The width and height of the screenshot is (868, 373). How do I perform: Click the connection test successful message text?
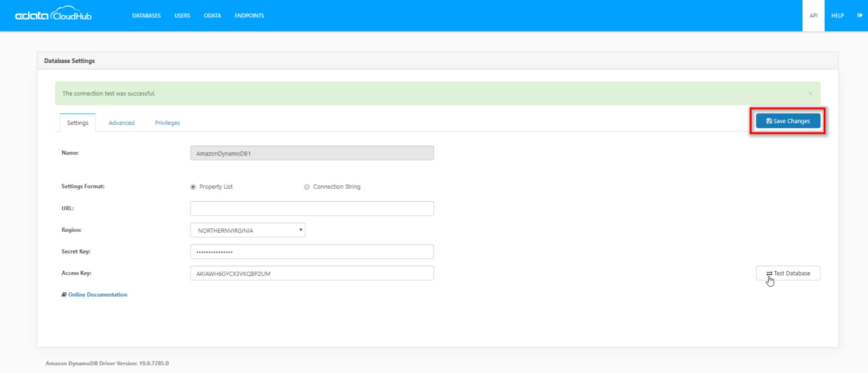pyautogui.click(x=109, y=94)
